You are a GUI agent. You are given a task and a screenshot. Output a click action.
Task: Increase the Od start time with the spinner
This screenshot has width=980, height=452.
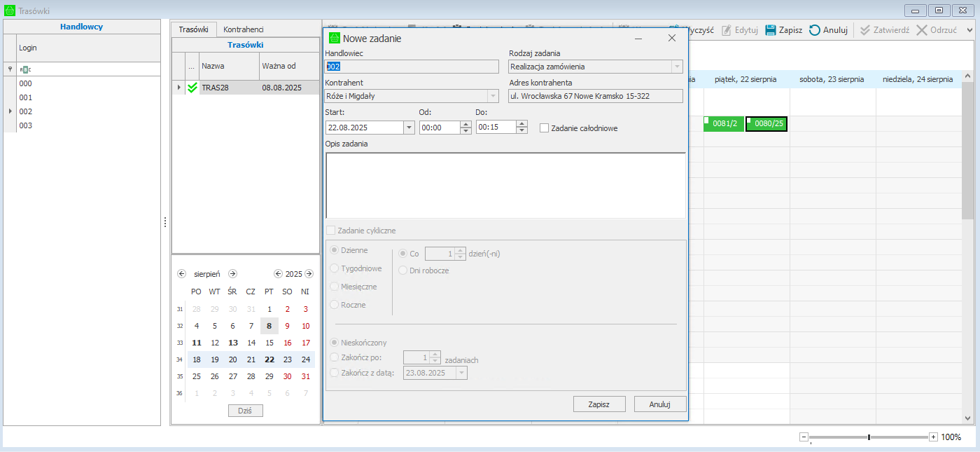click(465, 125)
